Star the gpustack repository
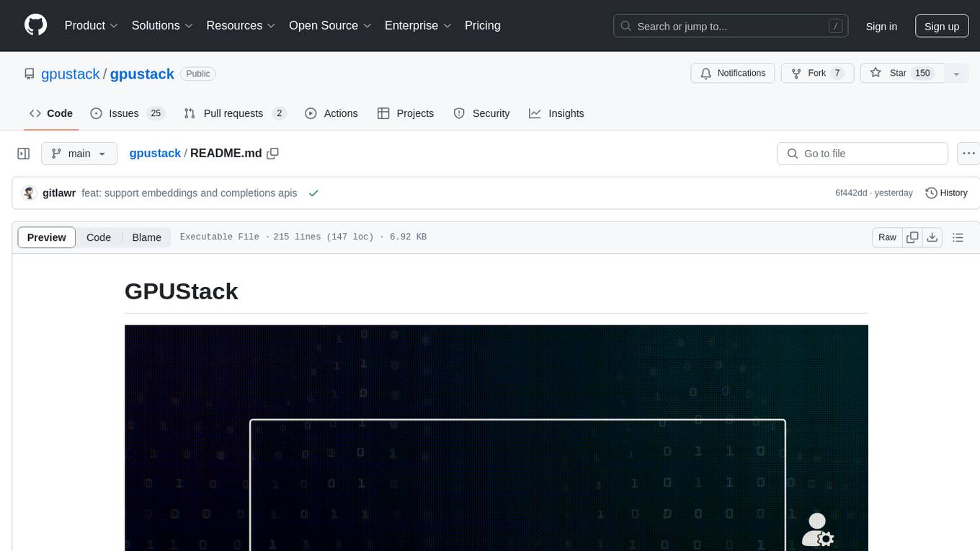Viewport: 980px width, 551px height. coord(902,73)
